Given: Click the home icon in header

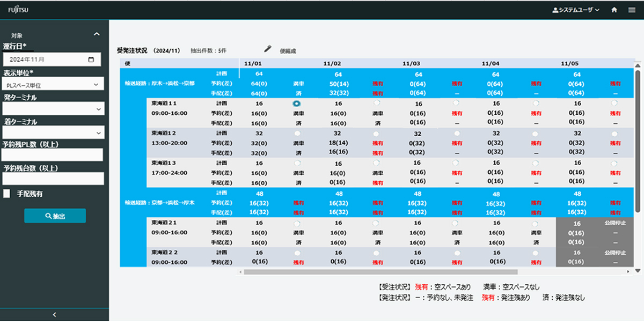Looking at the screenshot, I should click(x=614, y=10).
